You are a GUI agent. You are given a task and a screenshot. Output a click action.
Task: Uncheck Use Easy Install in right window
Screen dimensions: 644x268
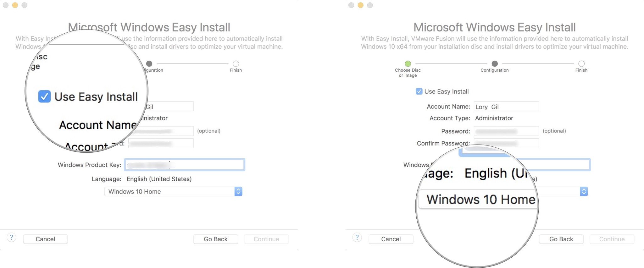tap(419, 91)
